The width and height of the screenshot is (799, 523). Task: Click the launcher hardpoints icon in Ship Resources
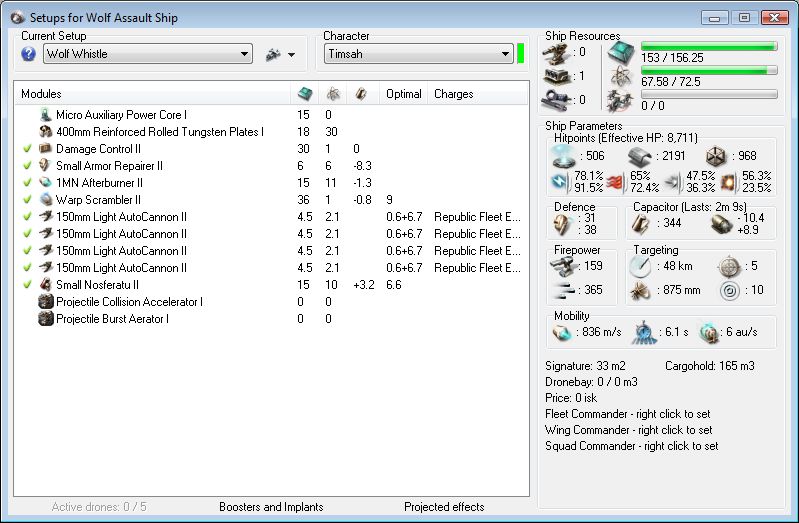click(x=556, y=76)
